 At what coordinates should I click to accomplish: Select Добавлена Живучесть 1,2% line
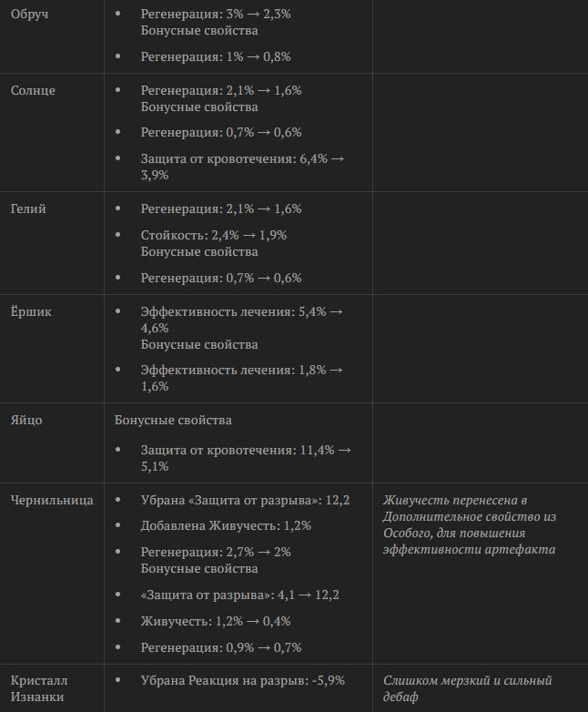click(x=226, y=526)
